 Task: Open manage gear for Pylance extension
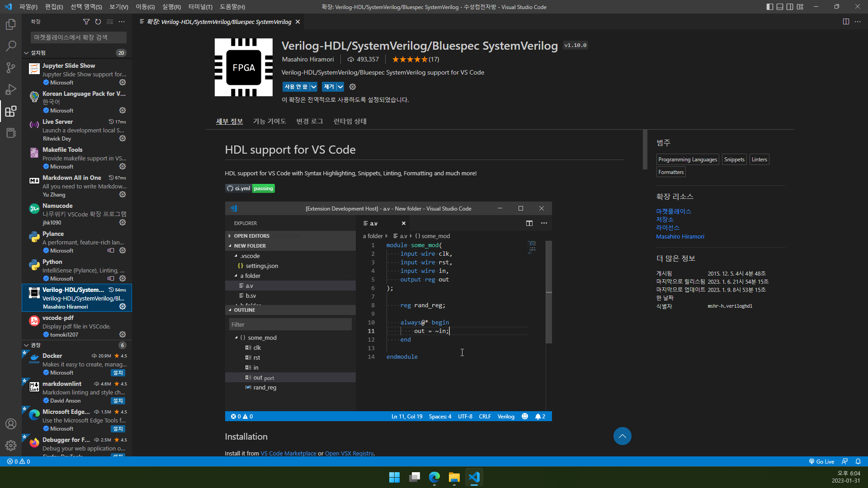123,251
